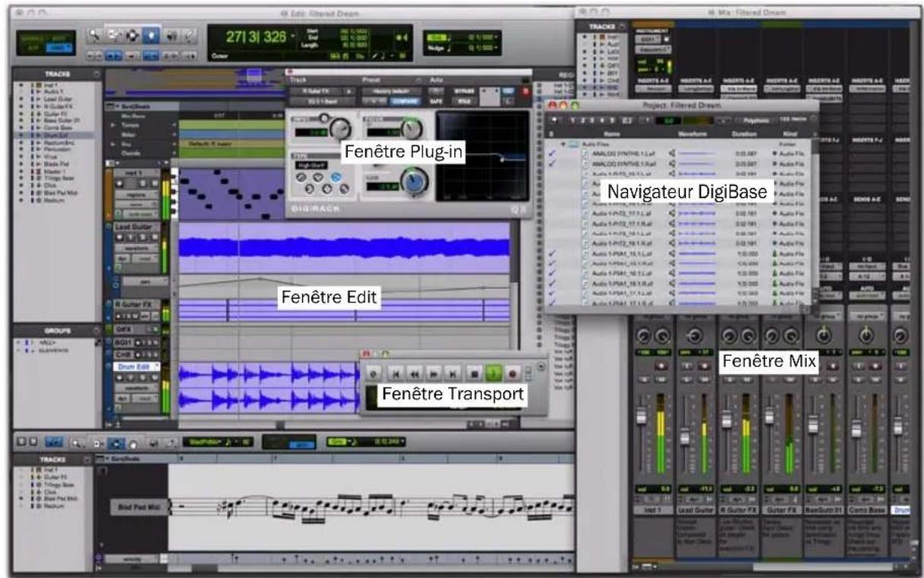Toggle the Safe button in the plug-in window

(436, 101)
